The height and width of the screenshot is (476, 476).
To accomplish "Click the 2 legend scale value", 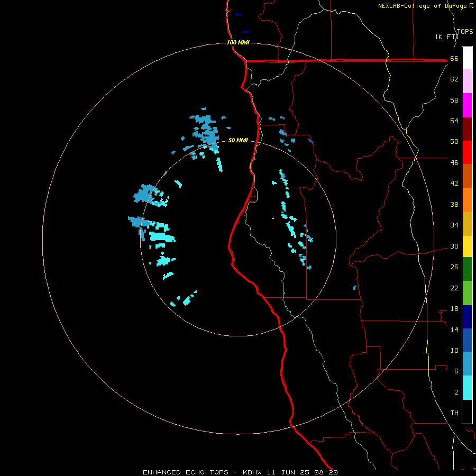I will coord(456,392).
